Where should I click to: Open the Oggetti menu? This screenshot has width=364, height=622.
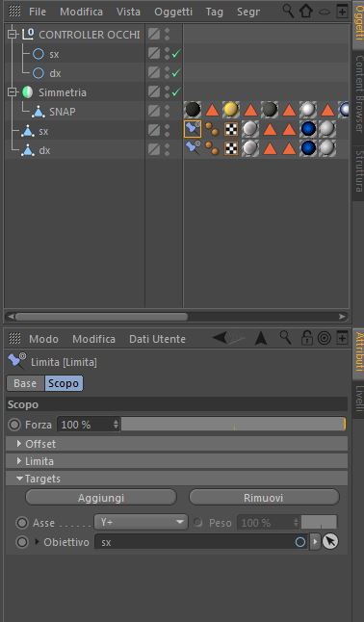coord(173,12)
